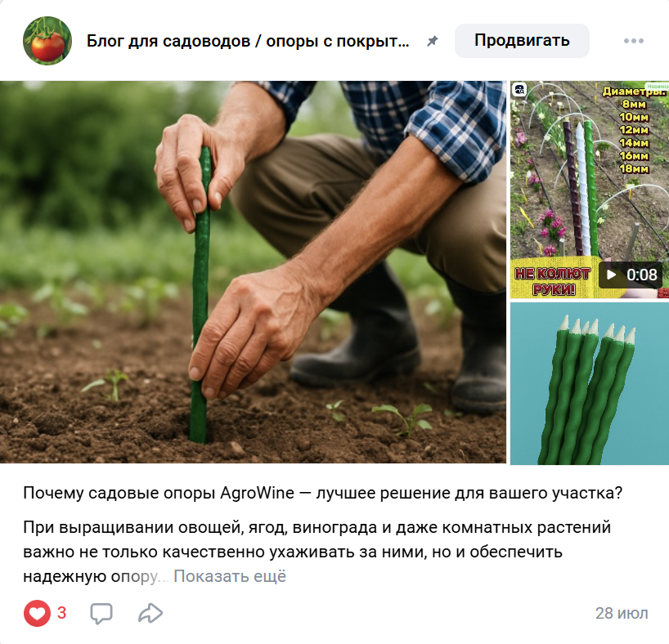
Task: Click the "Продвигать" button
Action: tap(522, 41)
